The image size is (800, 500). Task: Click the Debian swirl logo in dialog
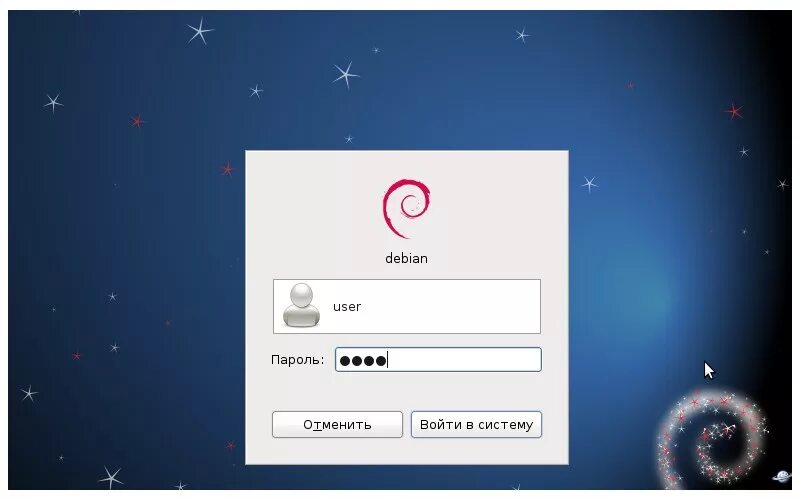click(x=407, y=208)
